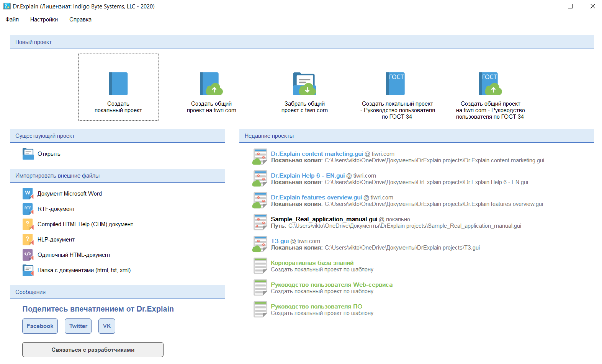Click Создать общий проект на tiwri.com label

pos(211,107)
